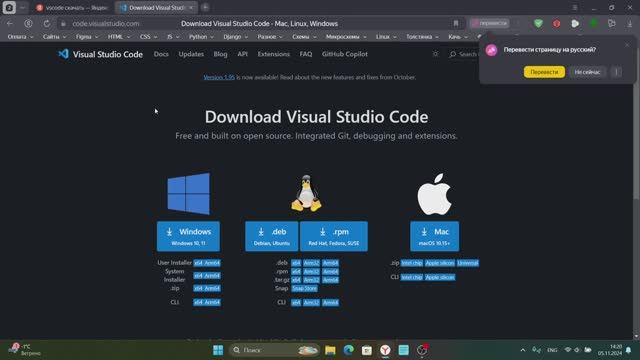Image resolution: width=640 pixels, height=360 pixels.
Task: Navigate to Extensions
Action: (x=273, y=54)
